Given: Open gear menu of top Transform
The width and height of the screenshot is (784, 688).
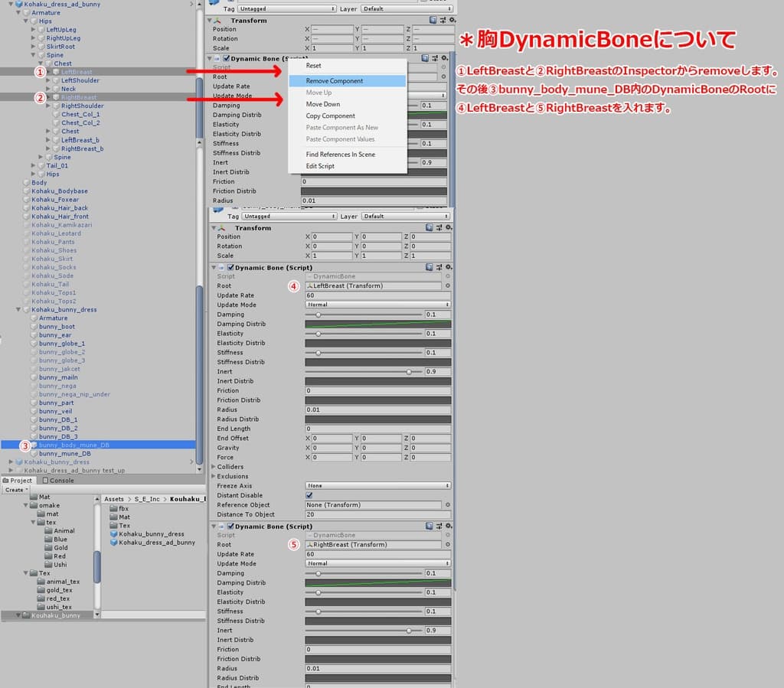Looking at the screenshot, I should pyautogui.click(x=452, y=20).
